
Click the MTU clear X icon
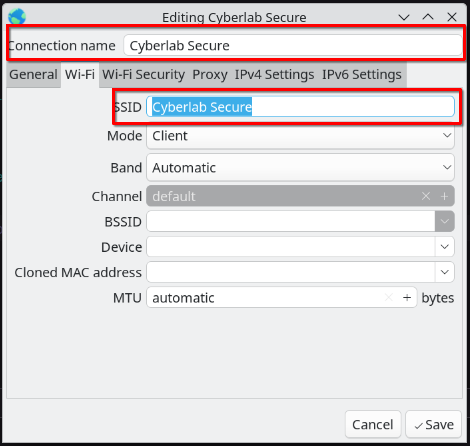click(x=389, y=297)
